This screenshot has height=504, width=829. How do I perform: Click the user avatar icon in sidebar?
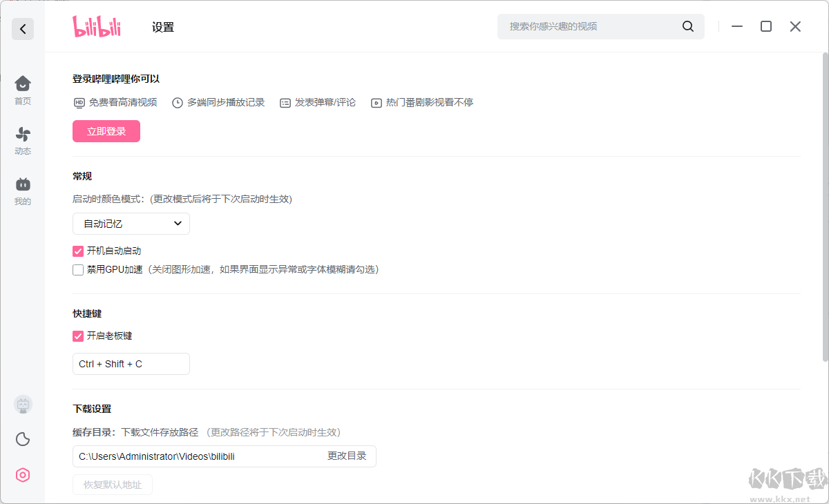click(23, 405)
